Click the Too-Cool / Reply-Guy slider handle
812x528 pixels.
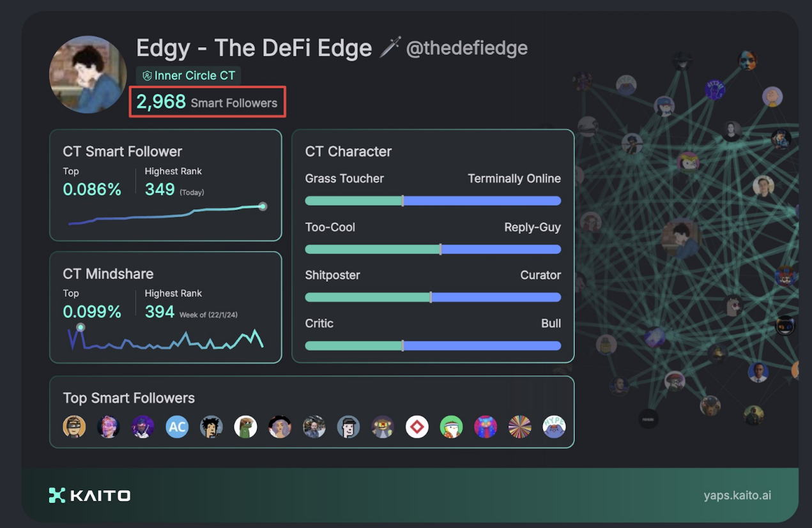pos(440,249)
